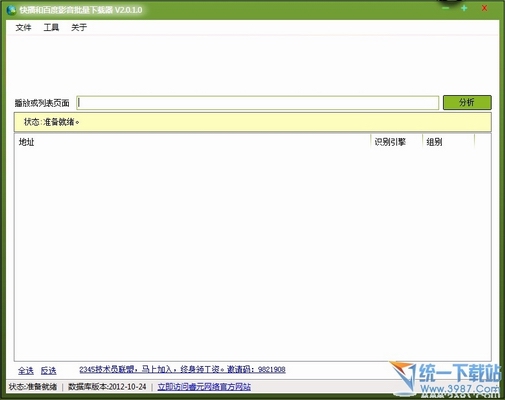Screen dimensions: 505x400
Task: Click the 状态:准备就绪 yellow status bar
Action: coord(252,122)
